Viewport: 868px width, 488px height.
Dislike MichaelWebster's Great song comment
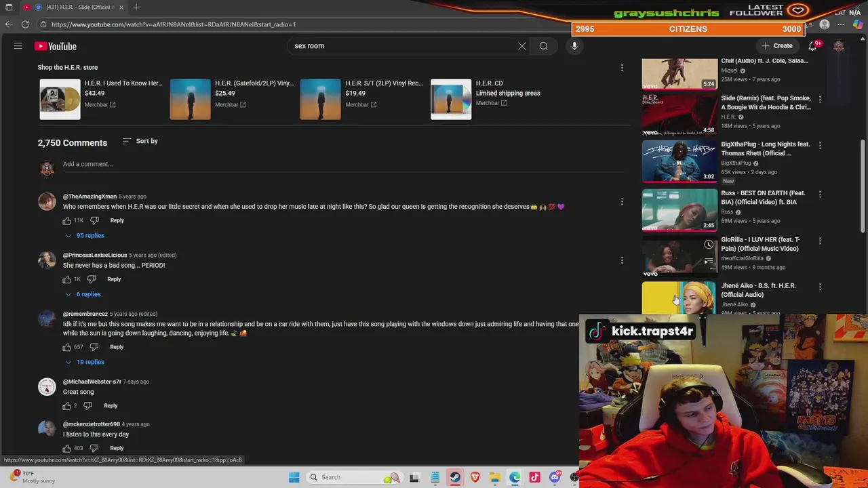click(x=88, y=406)
